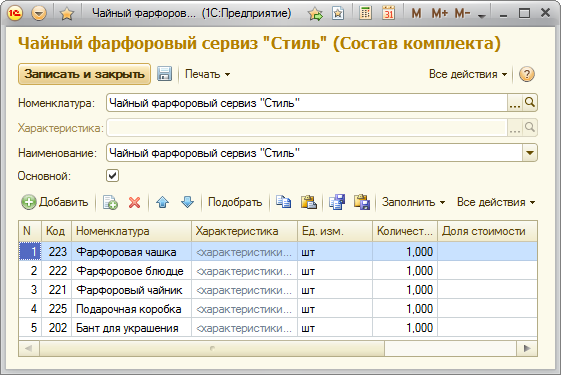Screen dimensions: 561x375
Task: Open the Печать dropdown menu
Action: [x=207, y=74]
